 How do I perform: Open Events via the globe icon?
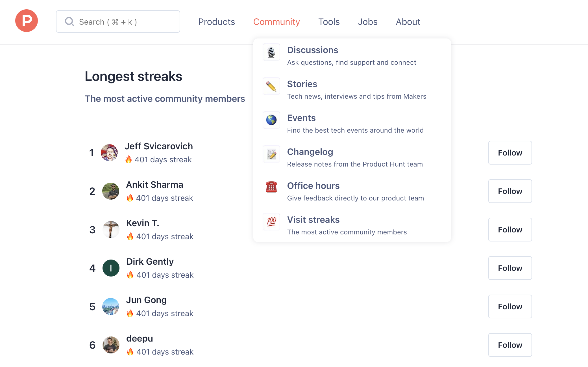[x=271, y=120]
